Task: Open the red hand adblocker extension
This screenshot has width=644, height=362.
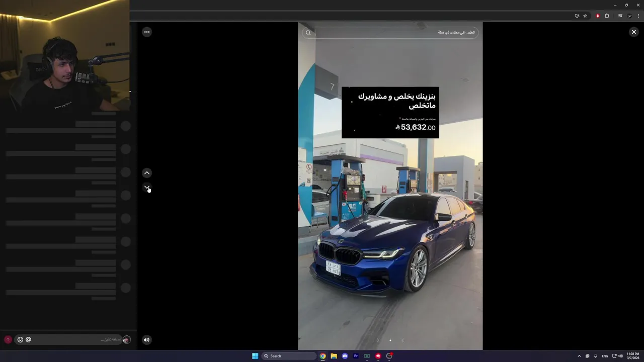Action: click(x=598, y=16)
